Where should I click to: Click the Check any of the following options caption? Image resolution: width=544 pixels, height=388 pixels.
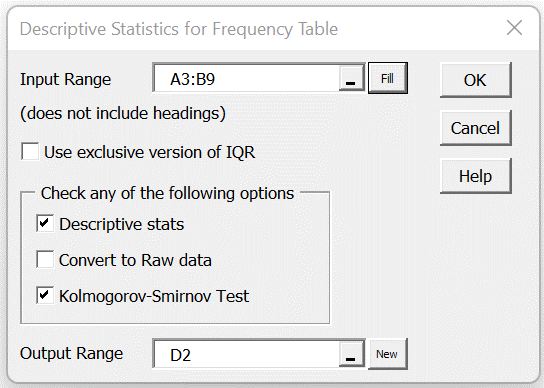click(167, 193)
